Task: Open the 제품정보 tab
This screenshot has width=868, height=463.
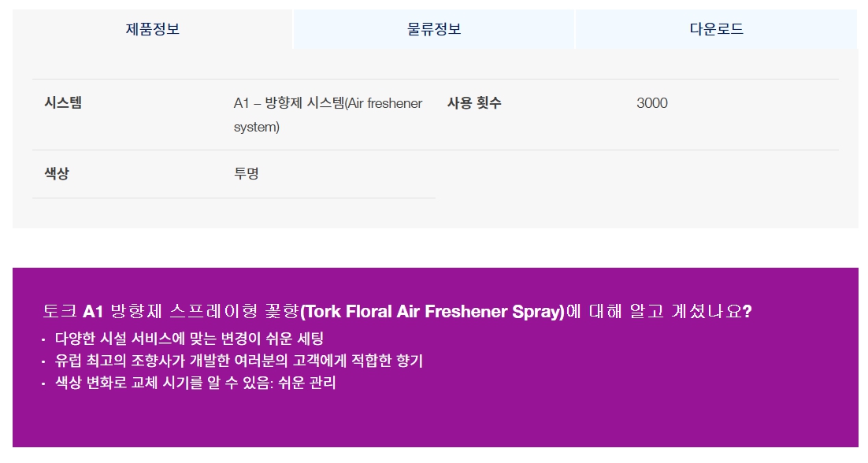Action: click(x=152, y=29)
